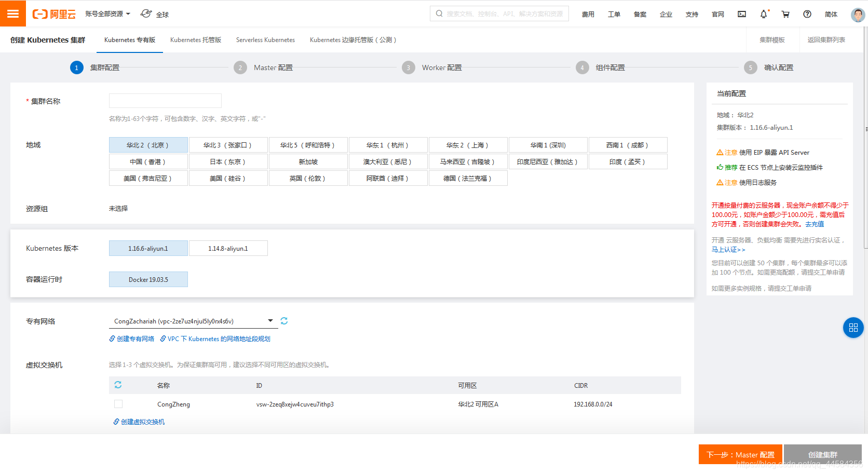Open the 备案 top menu
The image size is (868, 474).
[x=640, y=14]
